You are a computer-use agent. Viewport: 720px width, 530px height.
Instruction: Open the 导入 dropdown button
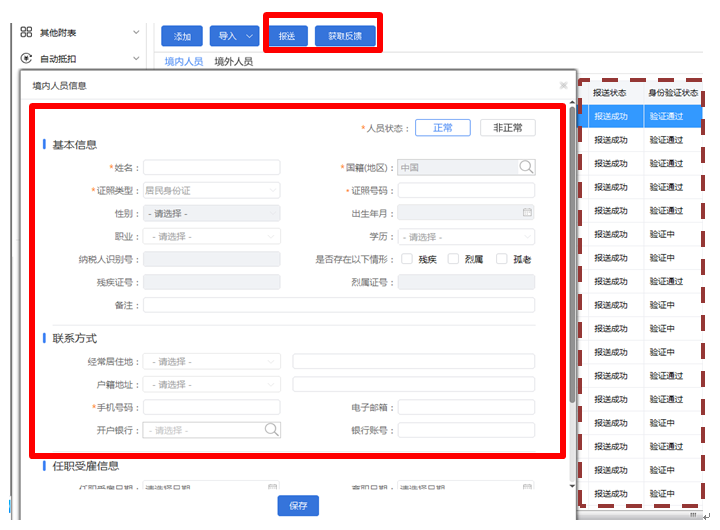click(x=234, y=37)
